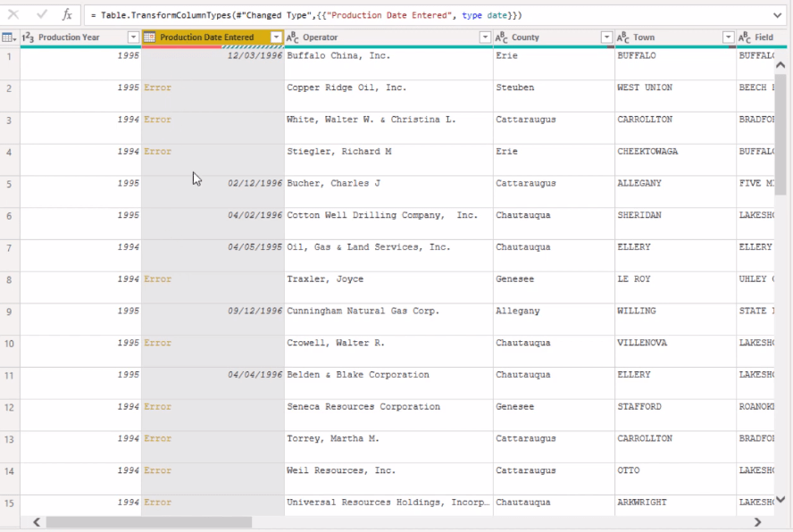The image size is (793, 532).
Task: Select the Seneca Resources Corporation cell
Action: point(389,415)
